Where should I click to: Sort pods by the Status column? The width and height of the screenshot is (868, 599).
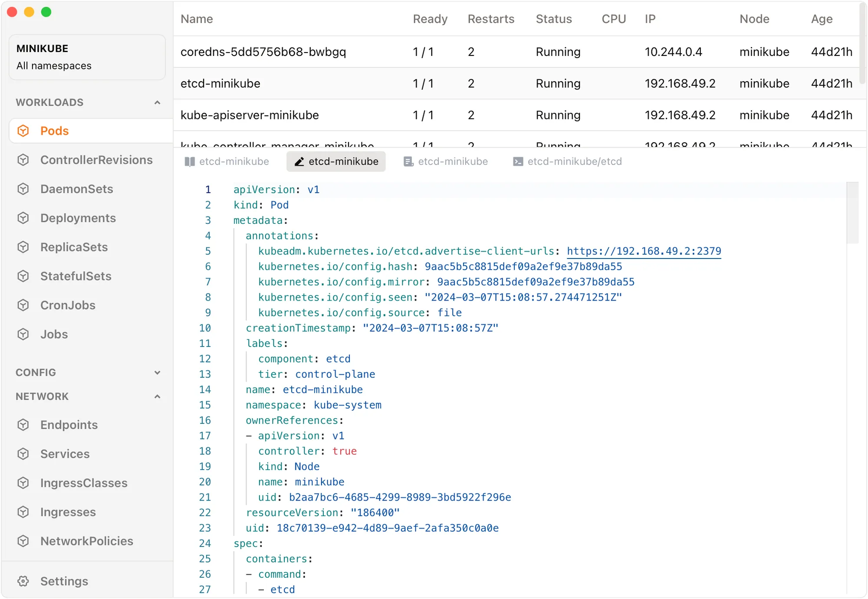coord(554,19)
